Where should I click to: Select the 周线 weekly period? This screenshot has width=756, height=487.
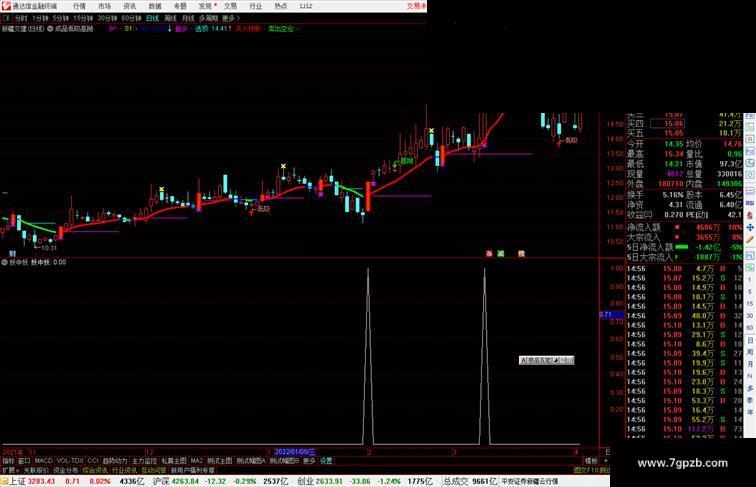point(170,18)
